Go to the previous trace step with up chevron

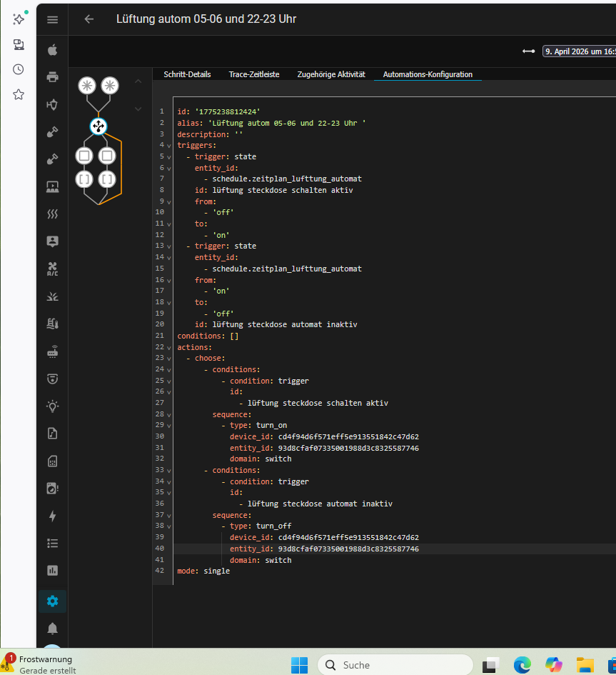[x=138, y=81]
